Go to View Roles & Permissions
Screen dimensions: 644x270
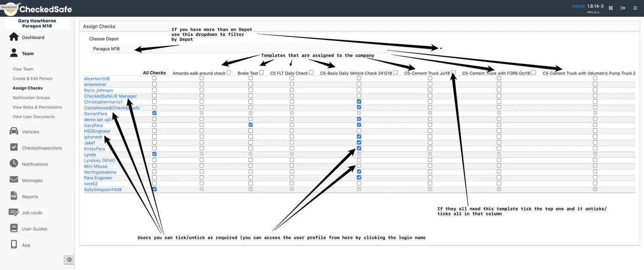[37, 107]
